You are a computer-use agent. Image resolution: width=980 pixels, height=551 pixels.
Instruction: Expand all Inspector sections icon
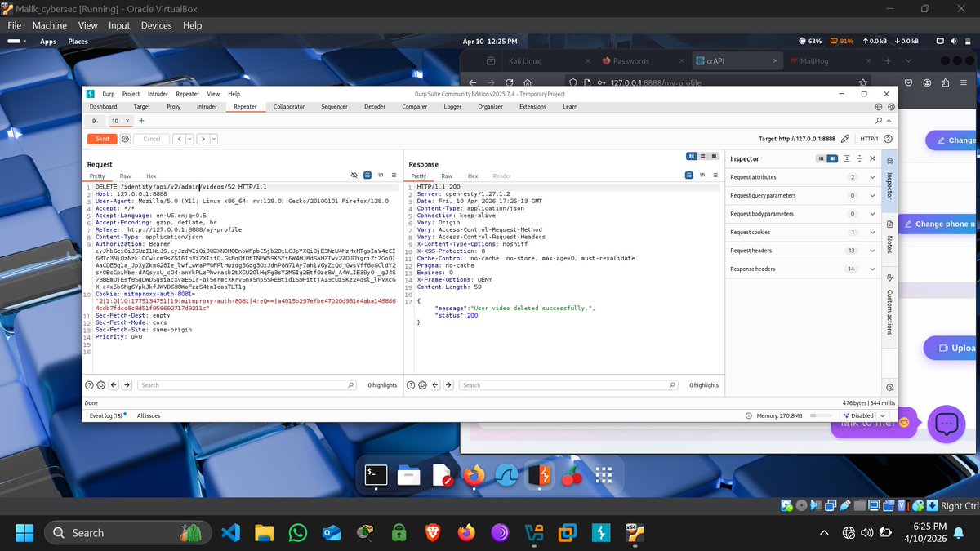[847, 158]
